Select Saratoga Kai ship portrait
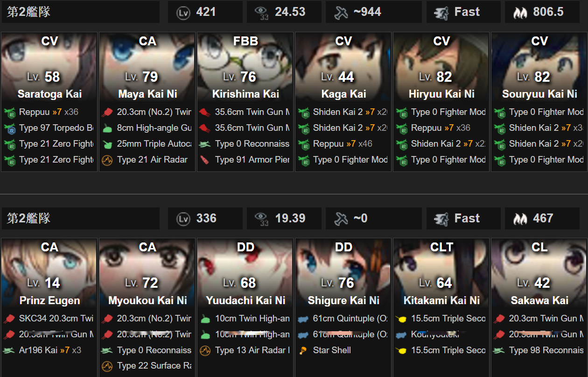The image size is (588, 377). [49, 65]
